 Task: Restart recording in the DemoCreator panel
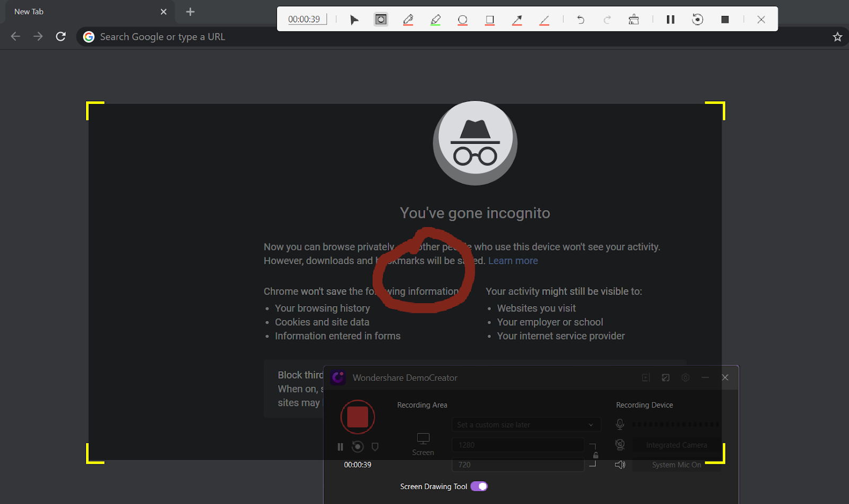pyautogui.click(x=358, y=447)
